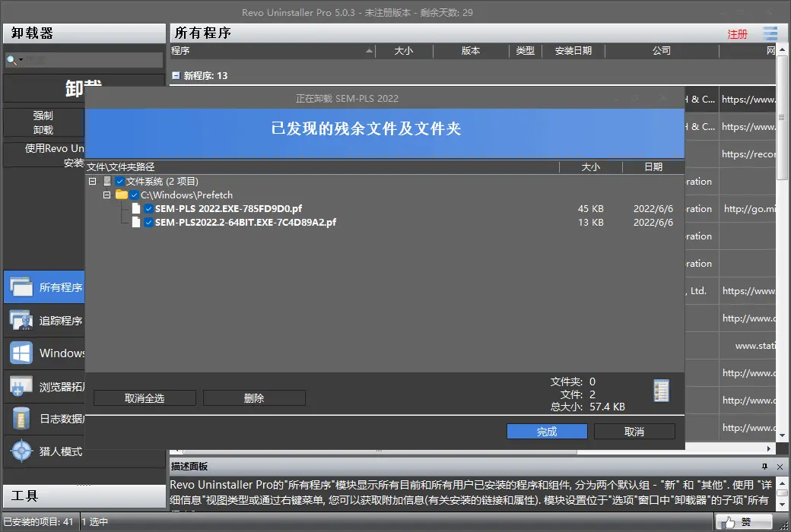Uncheck SEM-PLS 2022.EXE-785FD9D0.pf file

pos(148,208)
